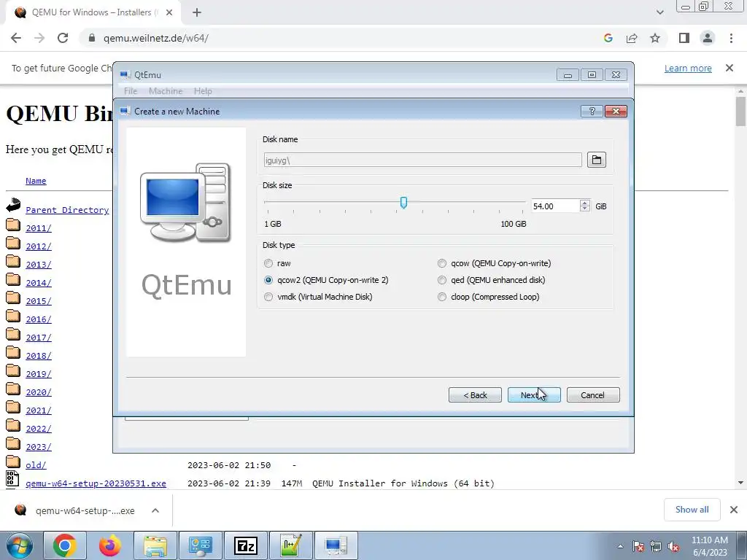This screenshot has width=747, height=560.
Task: Open the old/ directory link
Action: [x=36, y=465]
